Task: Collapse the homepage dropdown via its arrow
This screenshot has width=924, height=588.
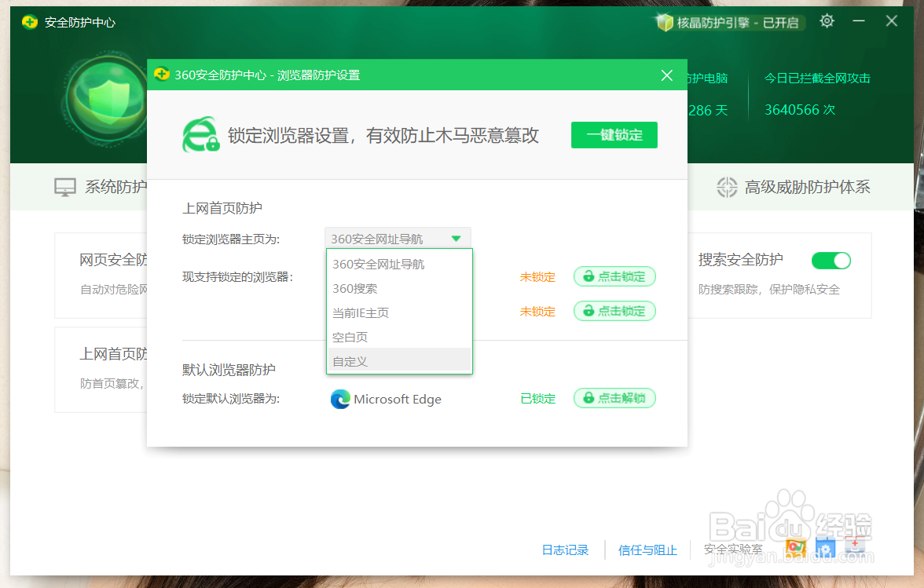Action: (456, 238)
